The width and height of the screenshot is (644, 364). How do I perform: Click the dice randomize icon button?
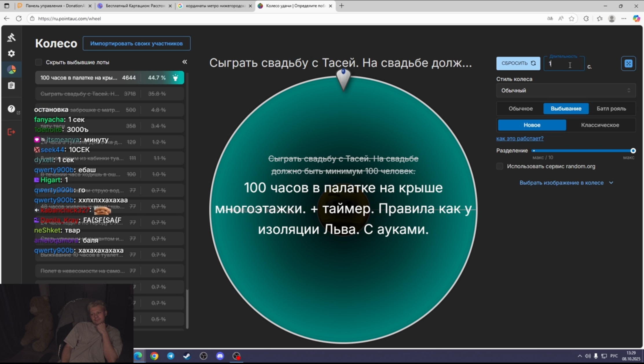(628, 63)
